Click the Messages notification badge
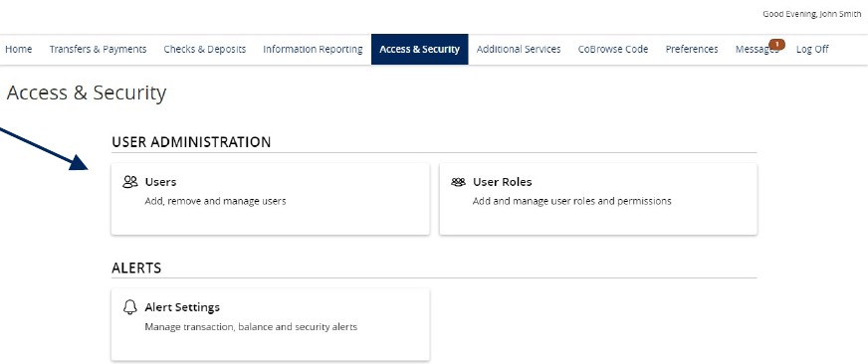The height and width of the screenshot is (364, 868). tap(776, 44)
